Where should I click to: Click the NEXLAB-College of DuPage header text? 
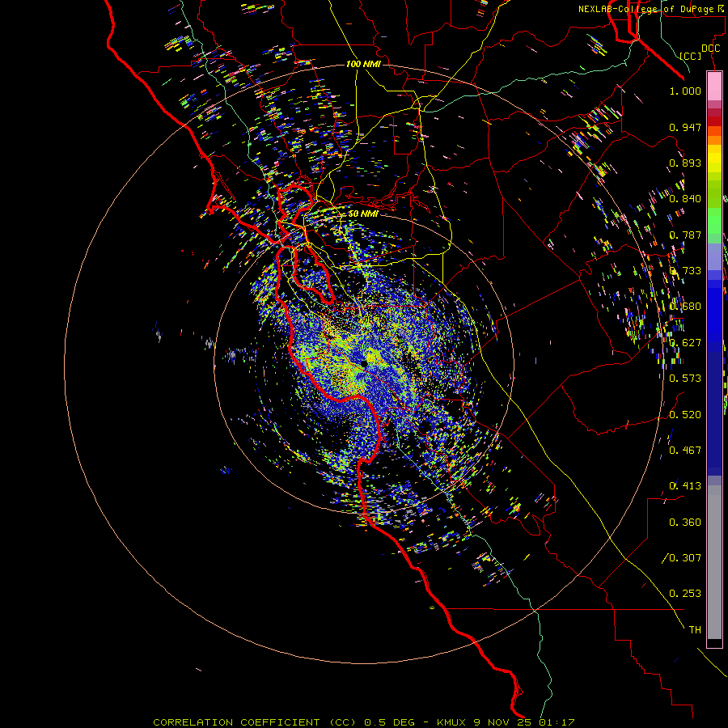[x=645, y=9]
